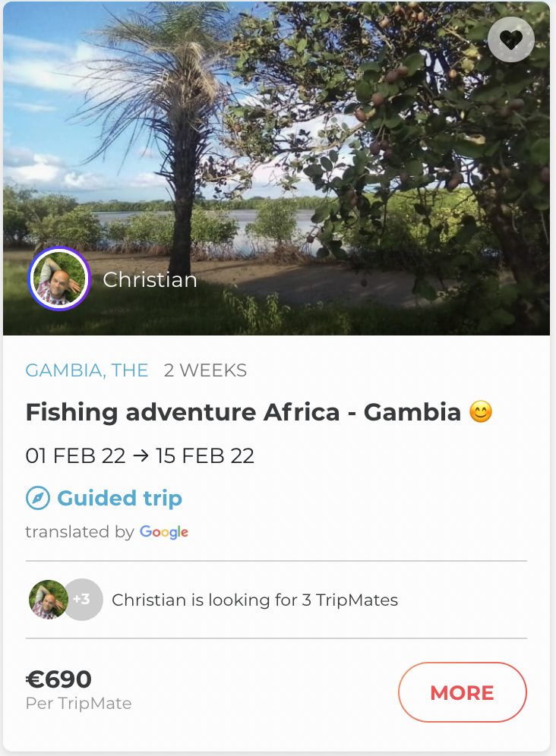This screenshot has width=556, height=756.
Task: Click the €690 price
Action: [58, 679]
